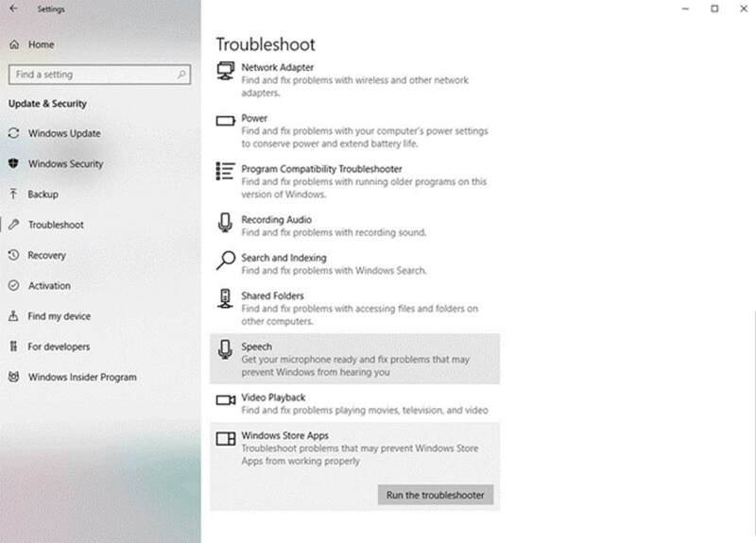Click the Backup upload arrow icon
This screenshot has width=756, height=543.
[x=13, y=194]
